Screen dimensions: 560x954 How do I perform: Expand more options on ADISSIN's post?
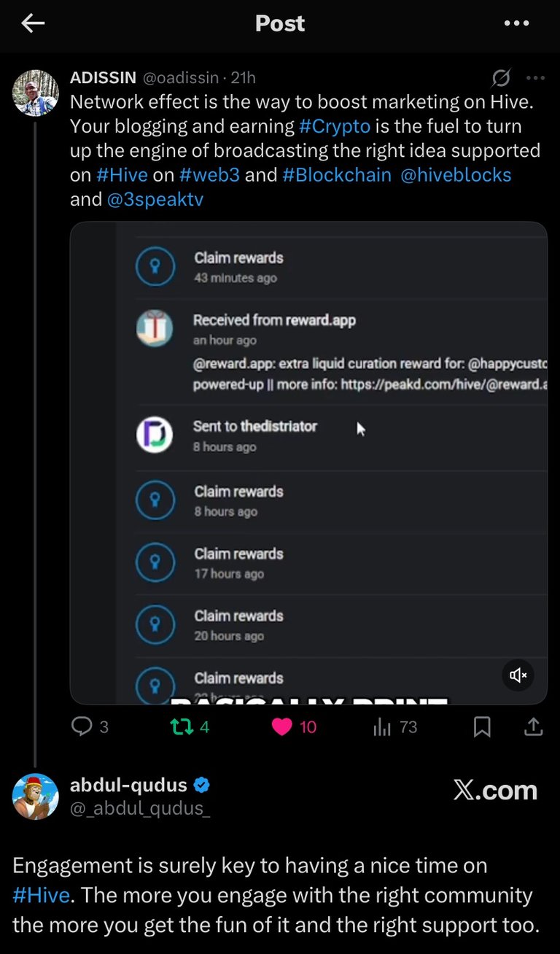(x=535, y=78)
